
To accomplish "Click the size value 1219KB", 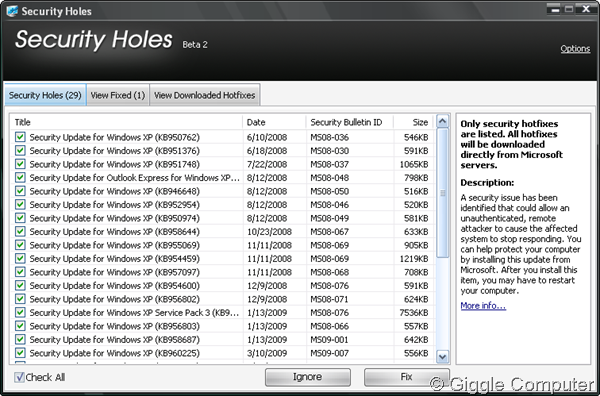I will [x=414, y=259].
